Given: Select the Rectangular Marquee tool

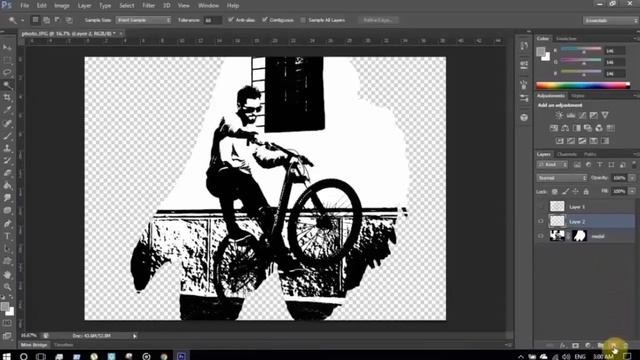Looking at the screenshot, I should point(7,60).
